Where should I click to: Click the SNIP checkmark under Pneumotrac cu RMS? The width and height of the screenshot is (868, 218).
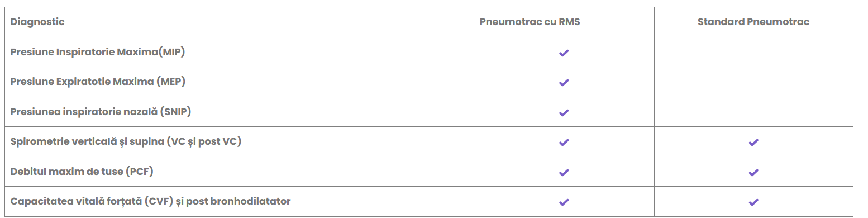564,112
